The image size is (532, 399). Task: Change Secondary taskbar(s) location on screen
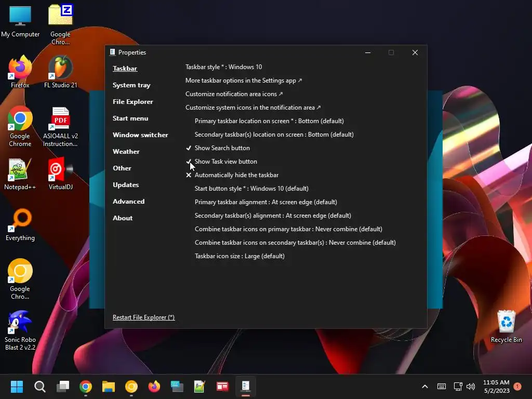tap(274, 135)
